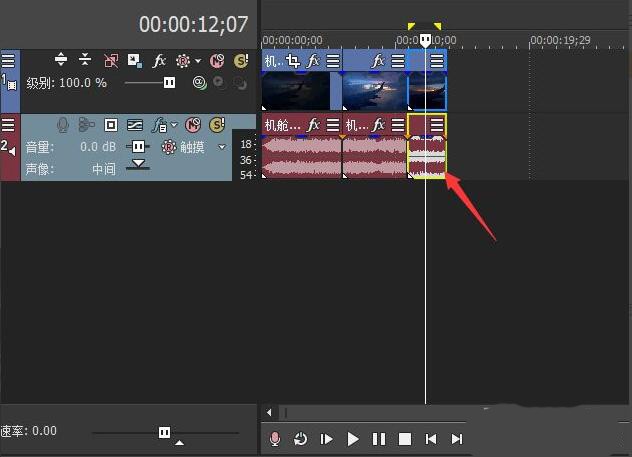
Task: Open Track FX on video track
Action: point(159,61)
